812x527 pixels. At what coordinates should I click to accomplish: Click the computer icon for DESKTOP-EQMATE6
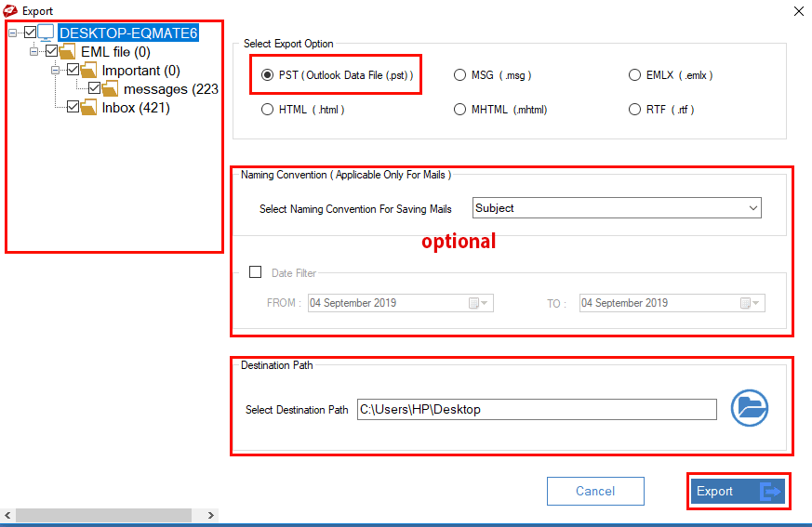47,33
